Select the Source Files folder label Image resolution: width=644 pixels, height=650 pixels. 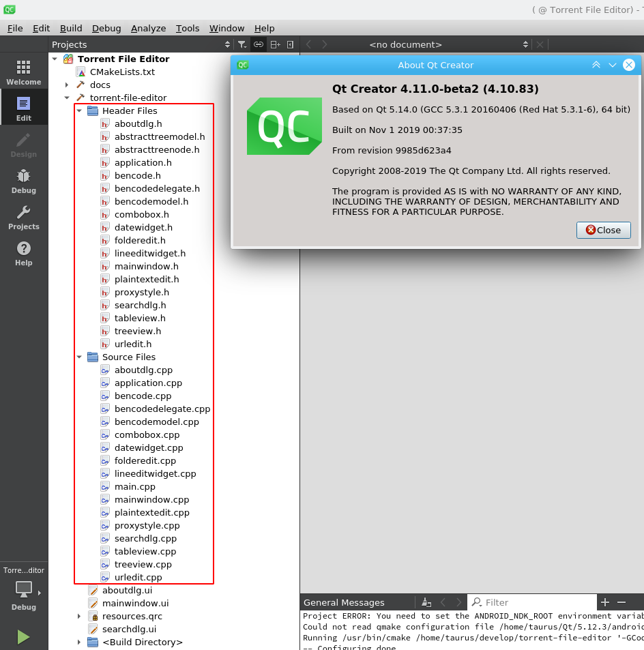click(x=128, y=357)
